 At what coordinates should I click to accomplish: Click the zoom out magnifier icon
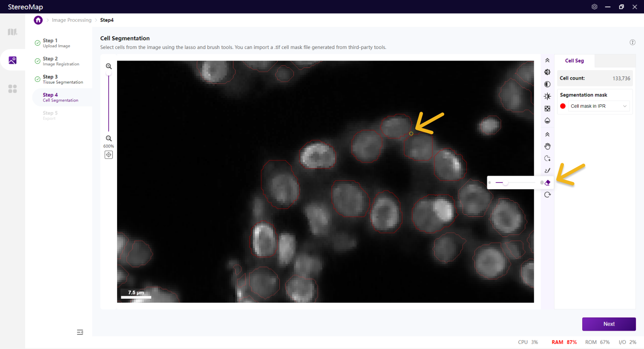(x=109, y=138)
